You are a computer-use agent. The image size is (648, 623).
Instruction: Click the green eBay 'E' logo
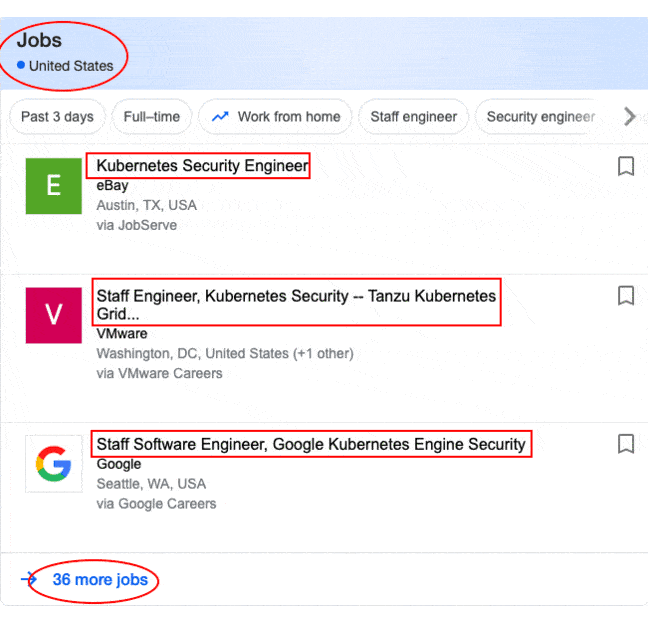click(x=54, y=186)
